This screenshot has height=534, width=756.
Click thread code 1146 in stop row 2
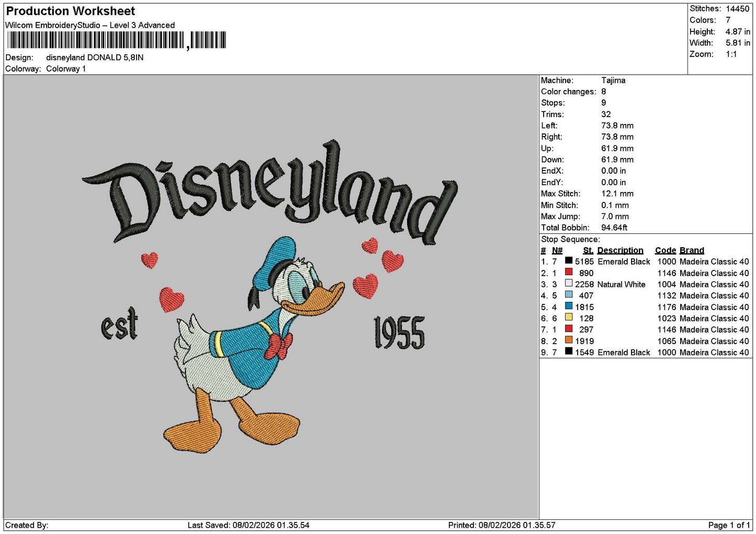point(667,273)
